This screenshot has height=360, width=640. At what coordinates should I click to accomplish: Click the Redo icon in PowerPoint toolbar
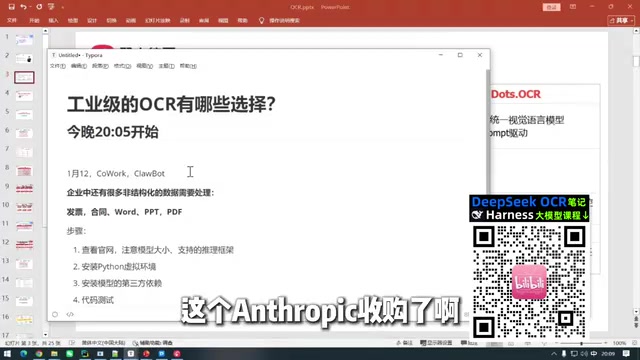[39, 7]
